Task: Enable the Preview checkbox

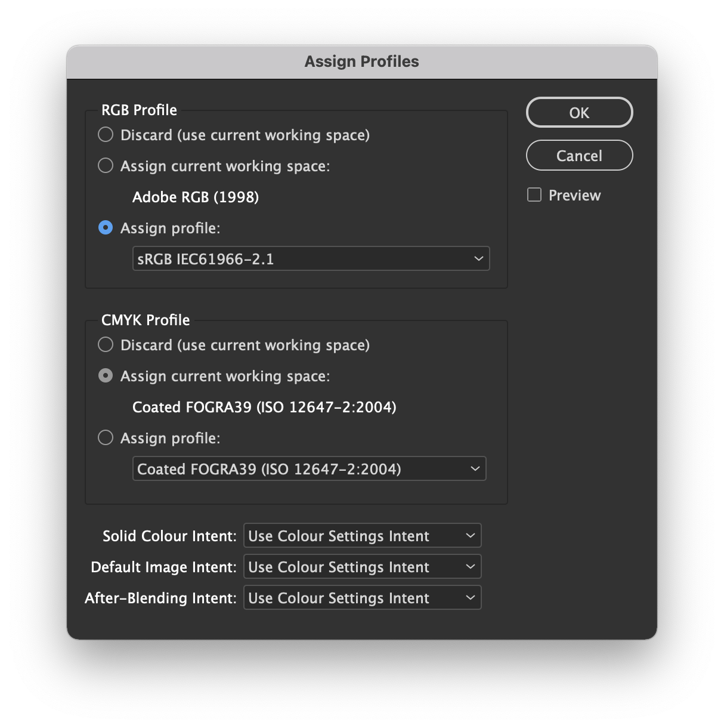Action: (534, 195)
